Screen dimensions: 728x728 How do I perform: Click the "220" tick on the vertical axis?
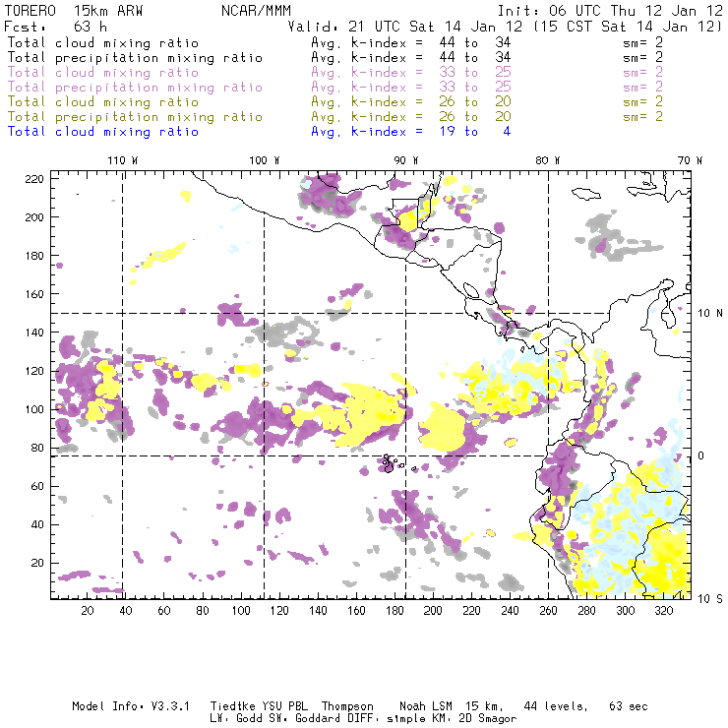point(34,179)
